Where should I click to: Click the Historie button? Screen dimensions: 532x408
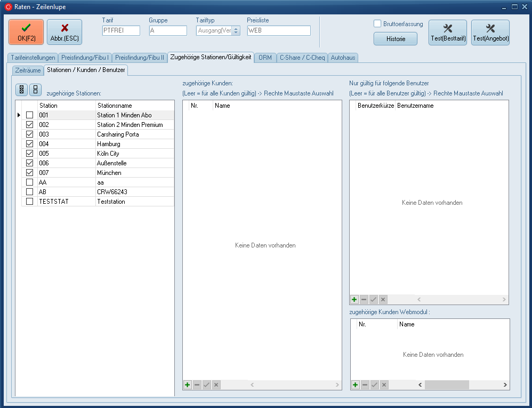(x=395, y=39)
